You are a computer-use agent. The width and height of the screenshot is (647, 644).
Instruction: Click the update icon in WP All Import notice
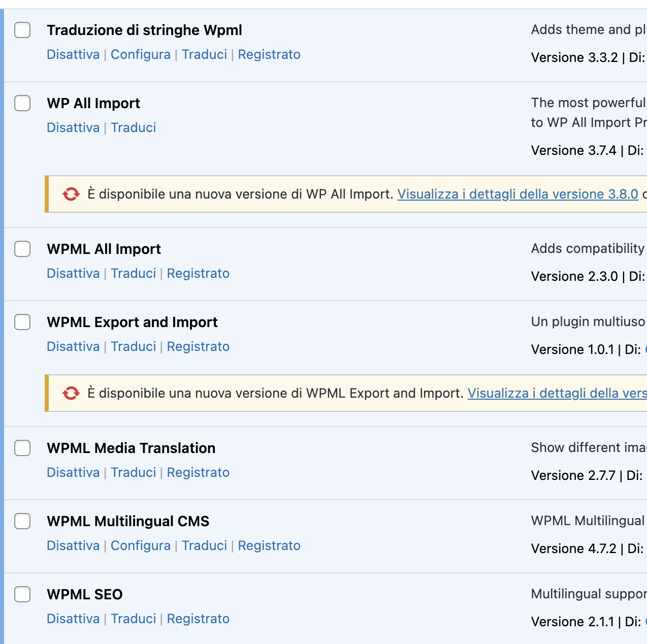(x=71, y=194)
